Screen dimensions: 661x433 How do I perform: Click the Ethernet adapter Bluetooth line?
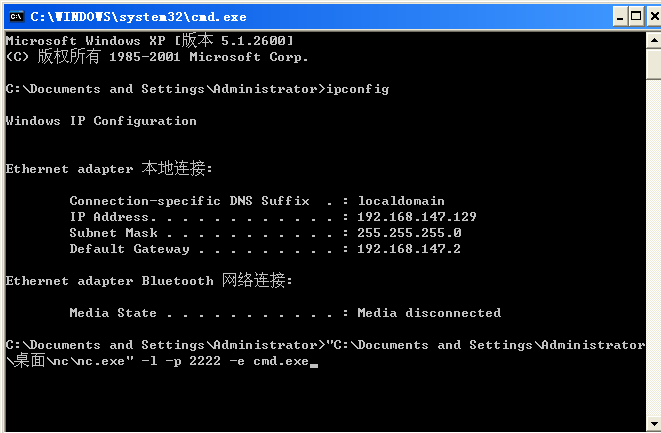pyautogui.click(x=149, y=281)
